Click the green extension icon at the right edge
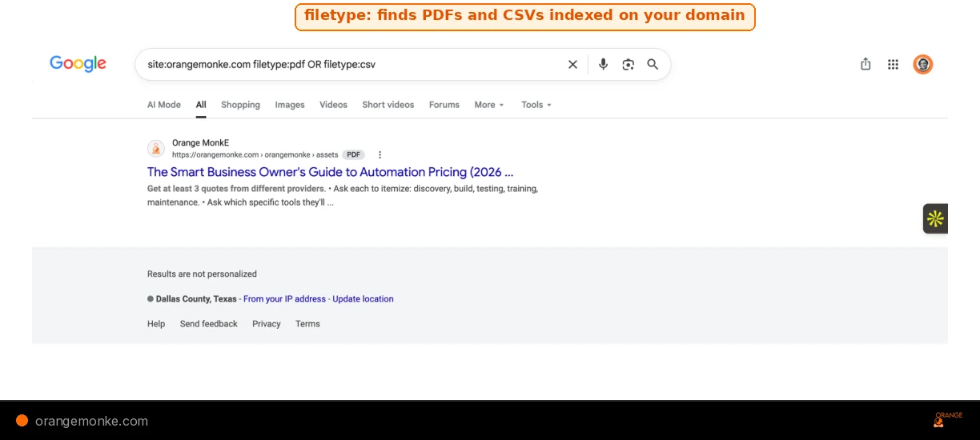Viewport: 980px width, 440px height. click(x=935, y=218)
